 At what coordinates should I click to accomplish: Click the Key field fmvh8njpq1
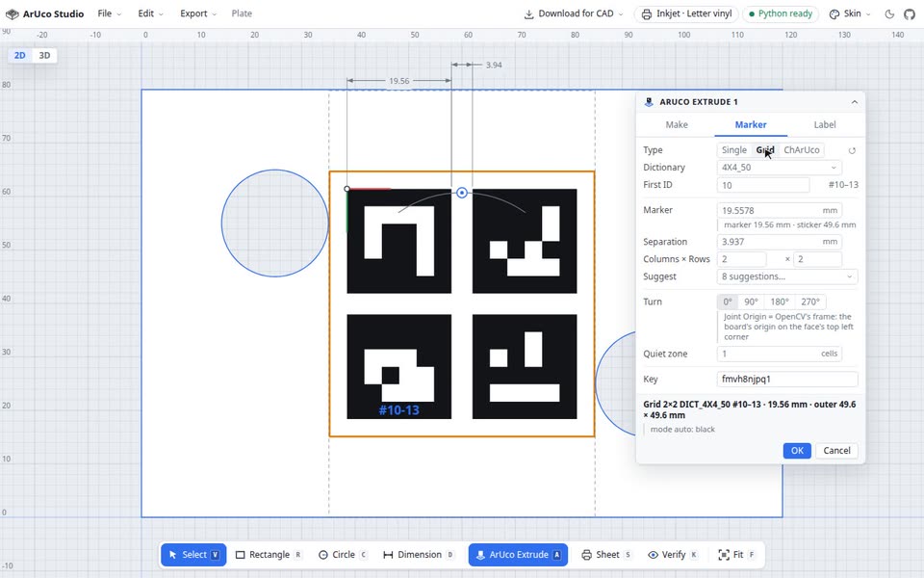coord(786,380)
